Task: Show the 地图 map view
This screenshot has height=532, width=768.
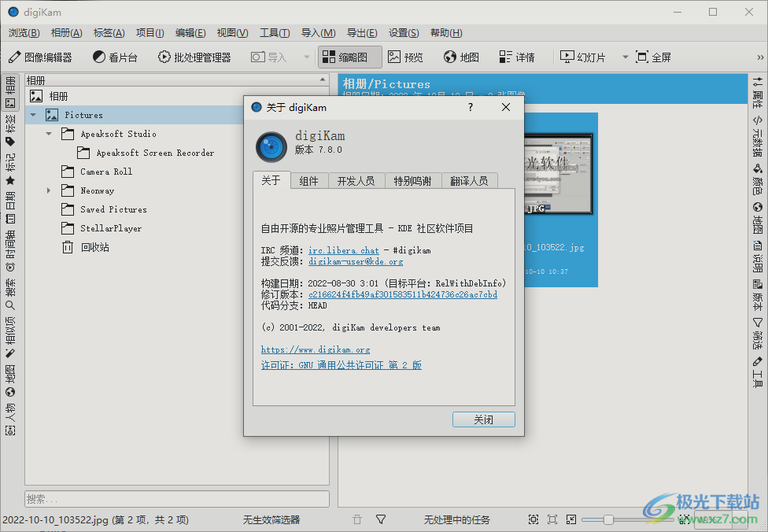Action: (x=461, y=57)
